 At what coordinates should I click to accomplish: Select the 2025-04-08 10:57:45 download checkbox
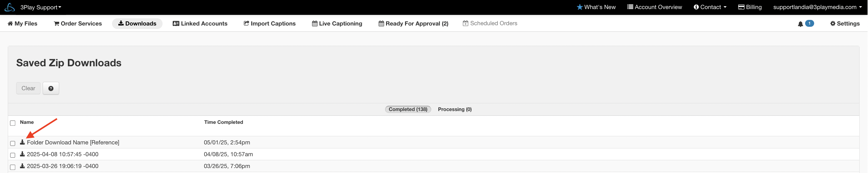tap(13, 155)
